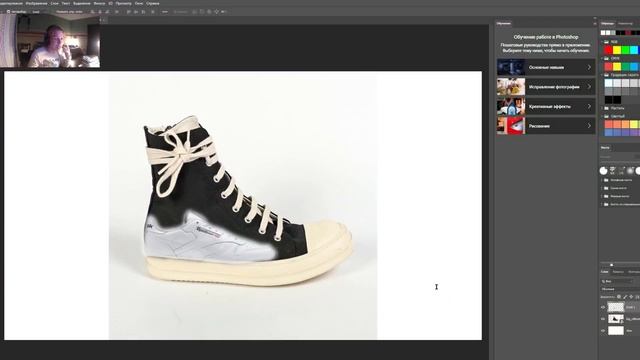Open the Просмотр menu
This screenshot has height=360, width=640.
123,3
